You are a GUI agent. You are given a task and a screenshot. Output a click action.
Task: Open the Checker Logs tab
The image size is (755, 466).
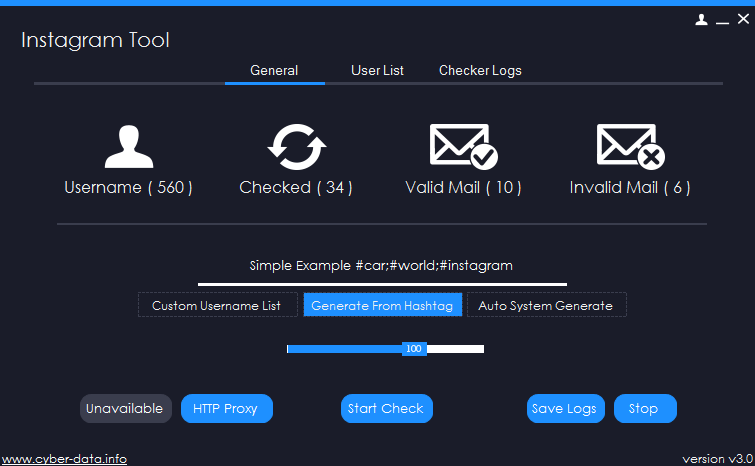[x=480, y=71]
